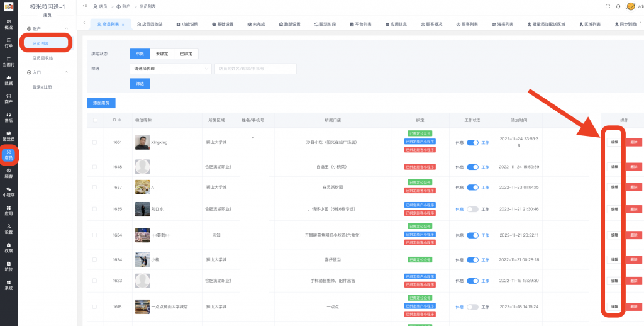Click the refresh icon in top bar

click(x=618, y=6)
